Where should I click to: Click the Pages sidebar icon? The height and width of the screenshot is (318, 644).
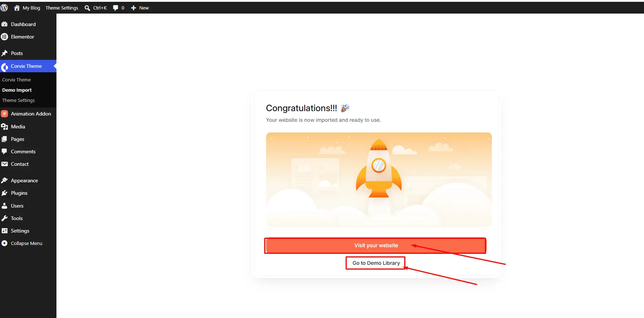point(4,139)
